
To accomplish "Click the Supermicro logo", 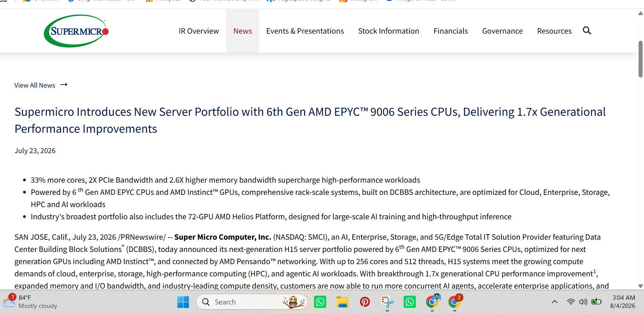I will click(x=76, y=31).
